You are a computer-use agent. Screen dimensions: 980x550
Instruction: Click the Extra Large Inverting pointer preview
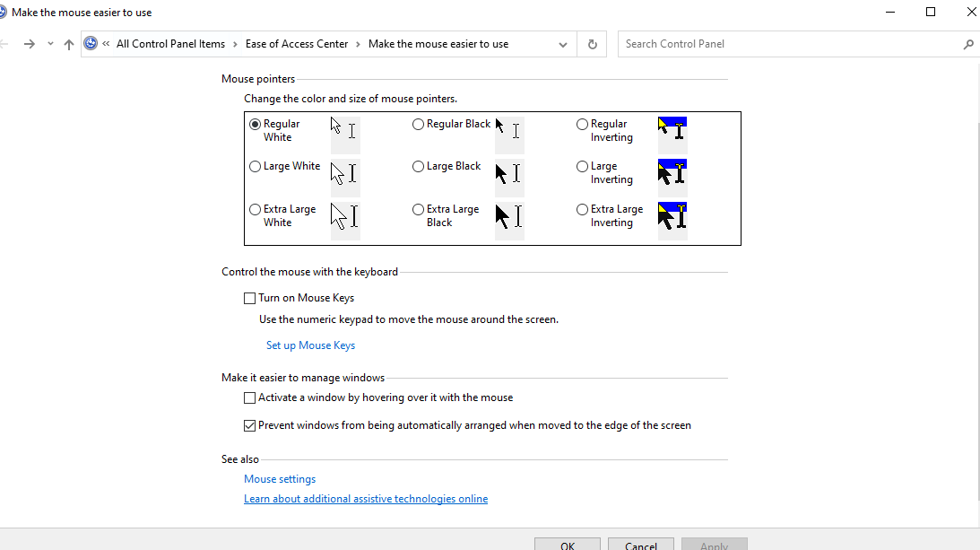coord(672,216)
